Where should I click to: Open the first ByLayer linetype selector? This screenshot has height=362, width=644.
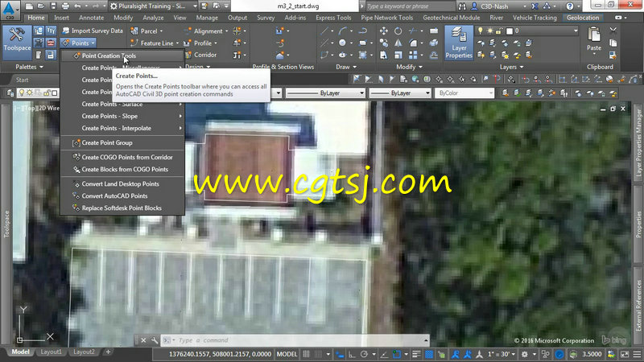[325, 93]
